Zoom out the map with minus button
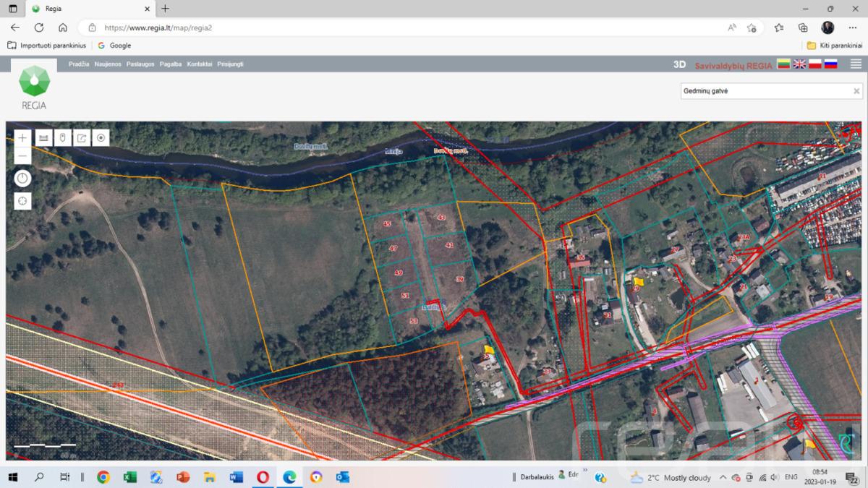Screen dimensions: 868x488 pyautogui.click(x=23, y=155)
